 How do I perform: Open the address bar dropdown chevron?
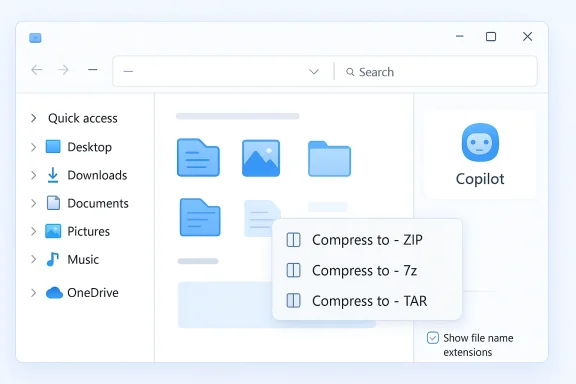314,71
